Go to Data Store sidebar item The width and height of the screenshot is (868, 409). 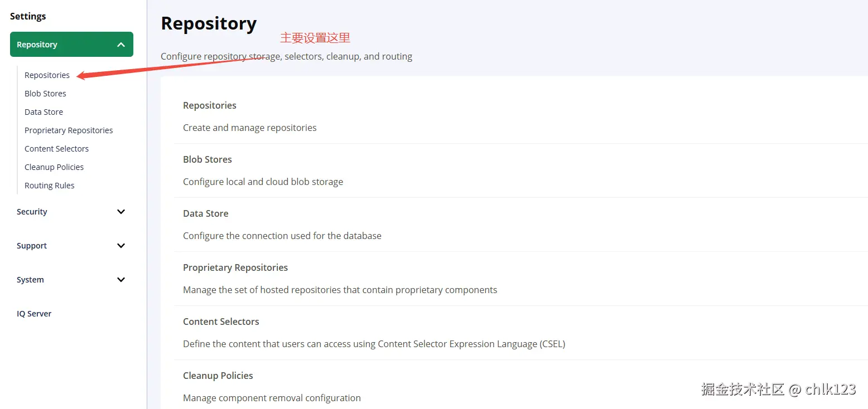click(x=44, y=112)
